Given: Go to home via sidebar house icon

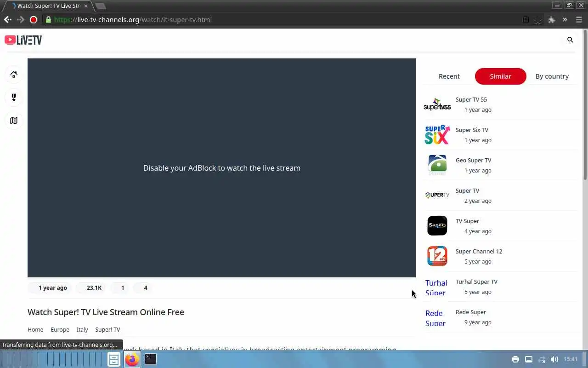Looking at the screenshot, I should [x=14, y=75].
